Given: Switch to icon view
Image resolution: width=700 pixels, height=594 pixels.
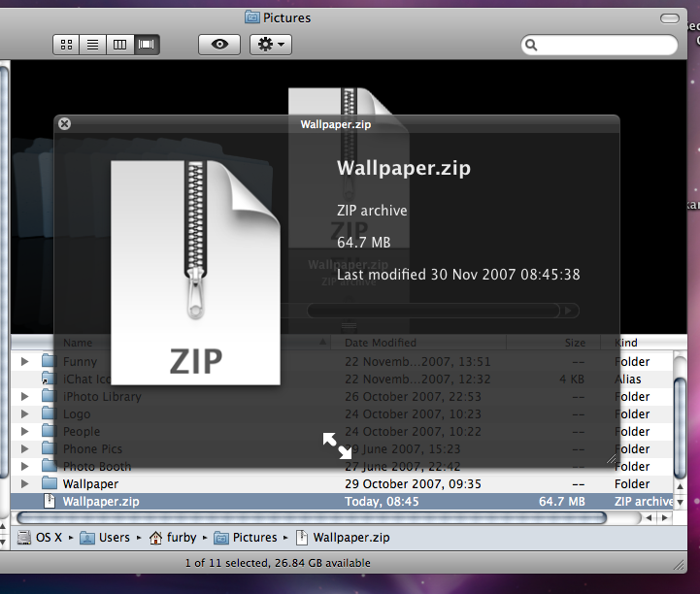Looking at the screenshot, I should (67, 45).
